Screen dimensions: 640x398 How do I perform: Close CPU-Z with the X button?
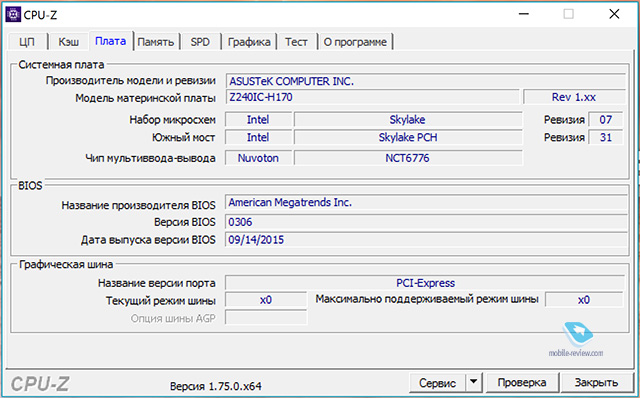click(614, 14)
